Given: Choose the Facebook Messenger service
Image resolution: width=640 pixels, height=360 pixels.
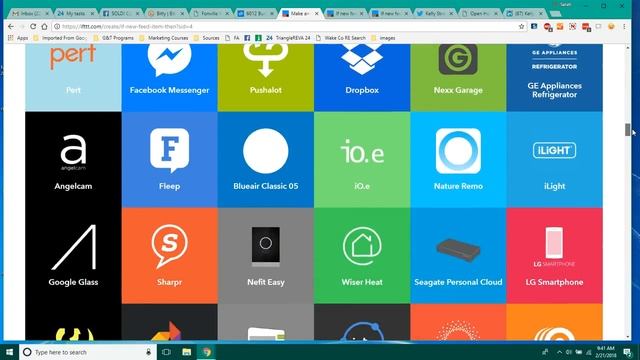Looking at the screenshot, I should click(x=169, y=78).
